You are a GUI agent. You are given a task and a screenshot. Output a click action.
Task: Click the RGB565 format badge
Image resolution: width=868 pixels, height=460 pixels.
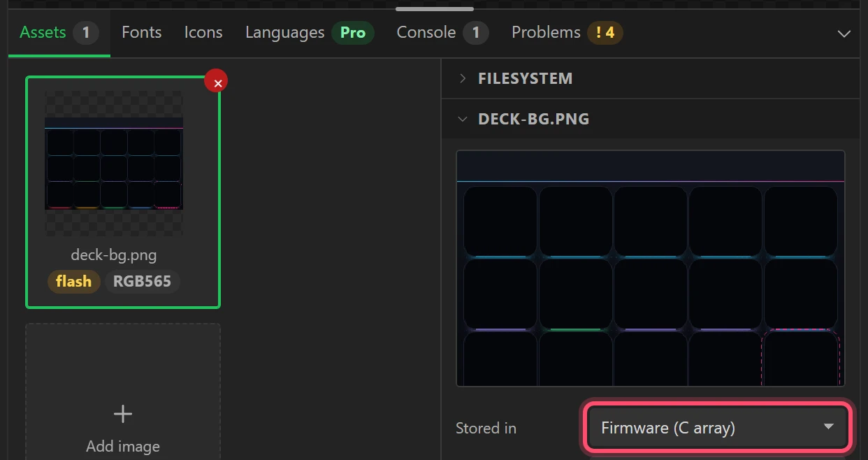(x=143, y=282)
